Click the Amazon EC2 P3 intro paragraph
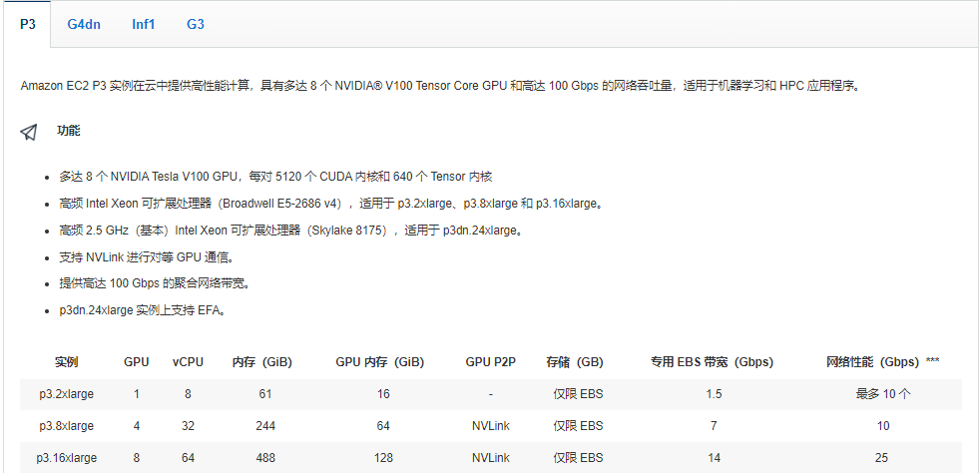The height and width of the screenshot is (473, 980). click(x=441, y=86)
